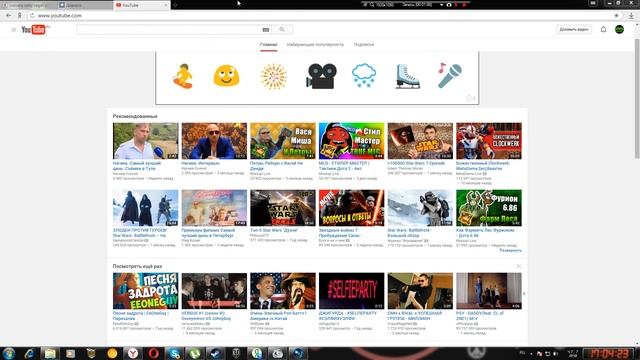Click the page vertical scrollbar thumb
Image resolution: width=640 pixels, height=360 pixels.
click(x=637, y=98)
